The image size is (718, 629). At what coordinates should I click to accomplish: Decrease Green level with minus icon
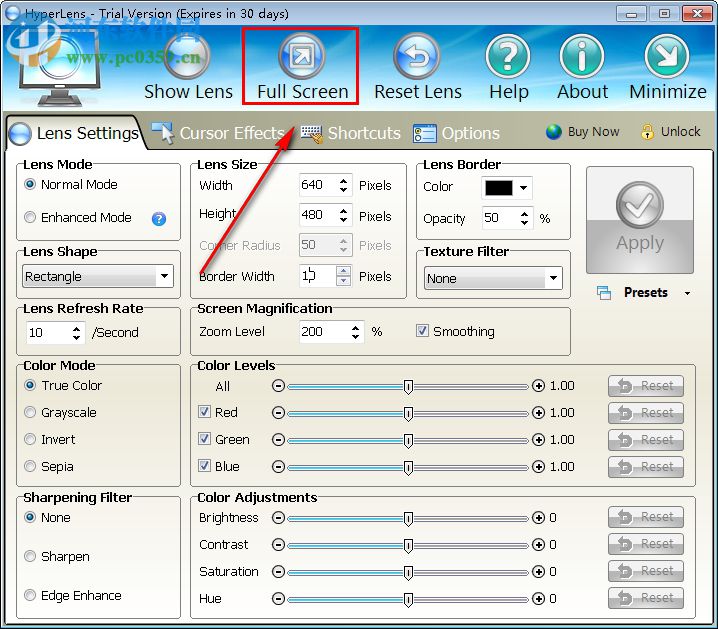coord(278,440)
